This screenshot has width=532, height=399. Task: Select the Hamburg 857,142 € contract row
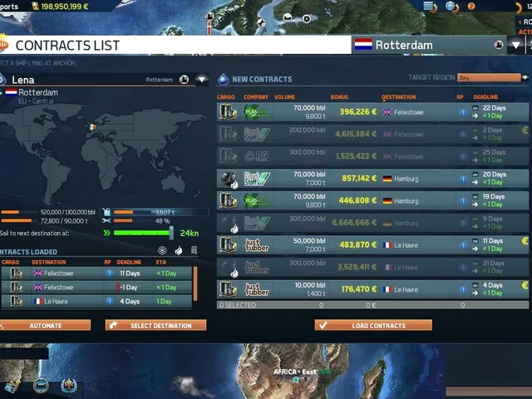pyautogui.click(x=372, y=179)
